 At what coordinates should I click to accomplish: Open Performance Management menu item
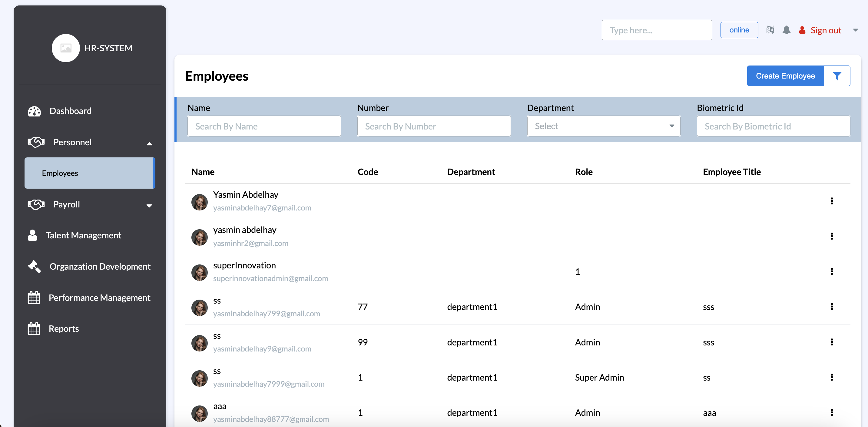[99, 298]
